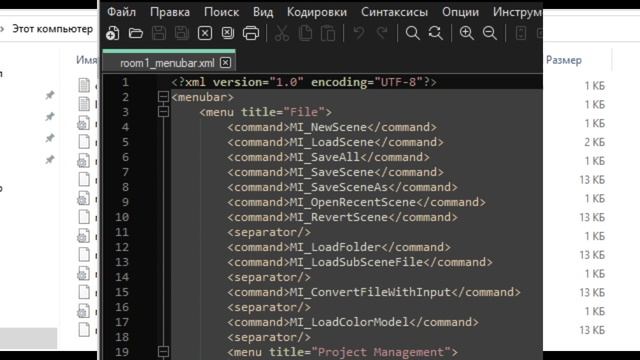
Task: Click the MI_SaveAll command line
Action: (x=329, y=157)
